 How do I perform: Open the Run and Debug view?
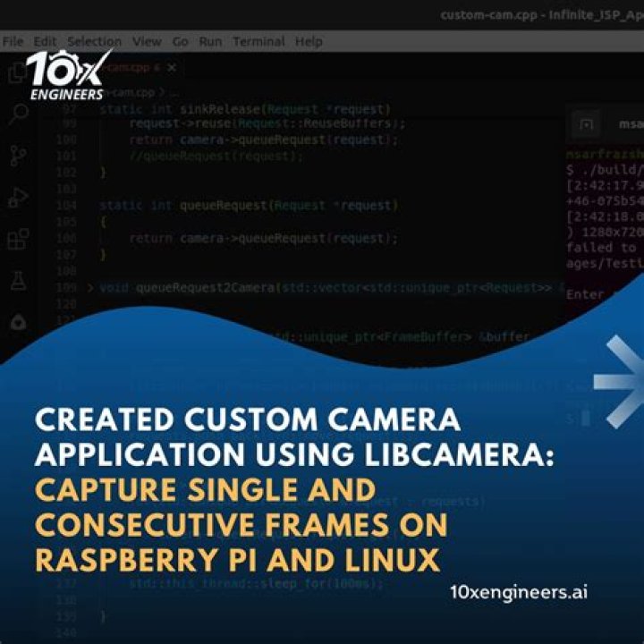point(19,198)
